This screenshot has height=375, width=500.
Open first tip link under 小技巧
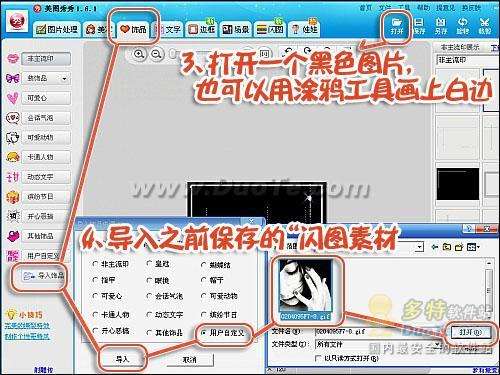pos(27,326)
